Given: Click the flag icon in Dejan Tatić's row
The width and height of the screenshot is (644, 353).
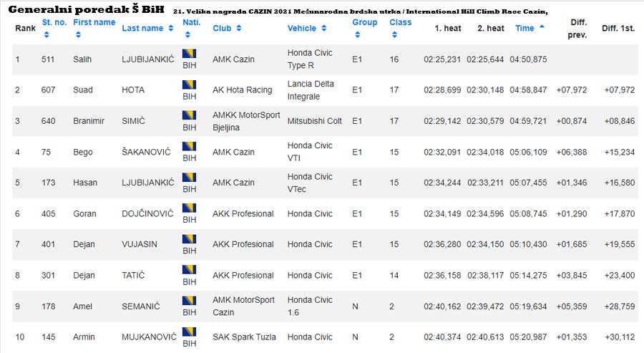Looking at the screenshot, I should tap(190, 269).
